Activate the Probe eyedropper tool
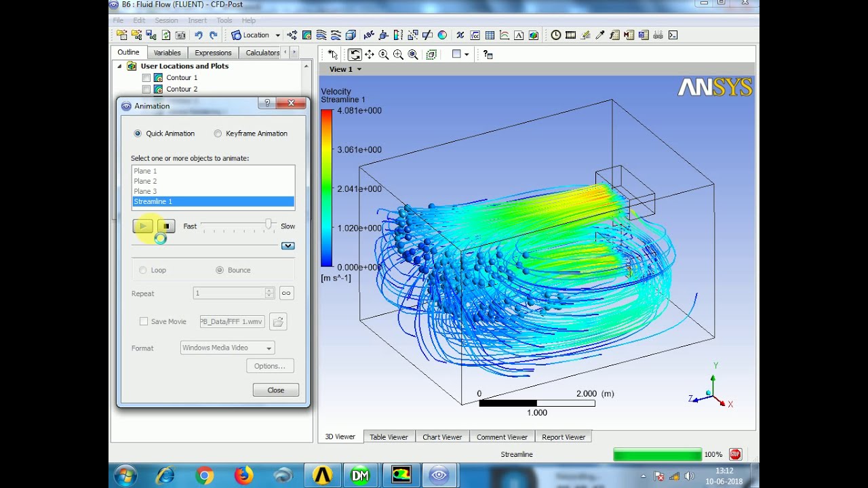The height and width of the screenshot is (488, 868). click(x=600, y=35)
